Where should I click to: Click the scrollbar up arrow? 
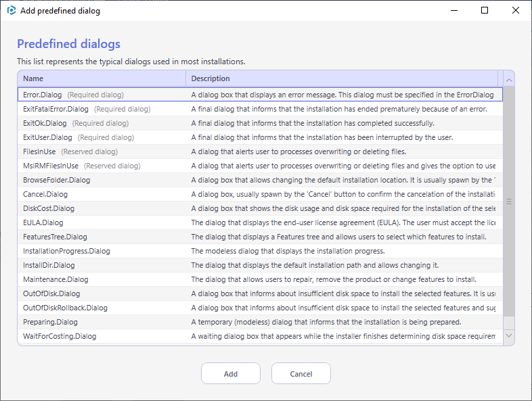click(509, 80)
